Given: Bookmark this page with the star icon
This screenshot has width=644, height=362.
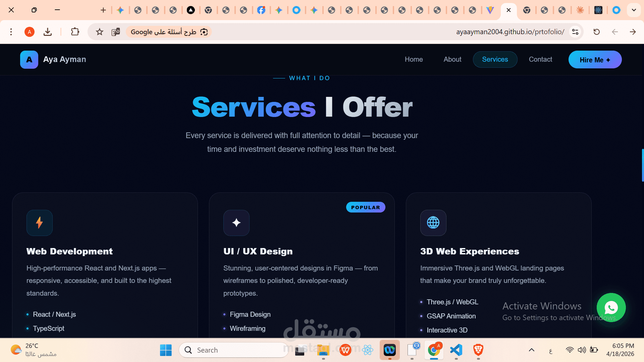Looking at the screenshot, I should (100, 32).
